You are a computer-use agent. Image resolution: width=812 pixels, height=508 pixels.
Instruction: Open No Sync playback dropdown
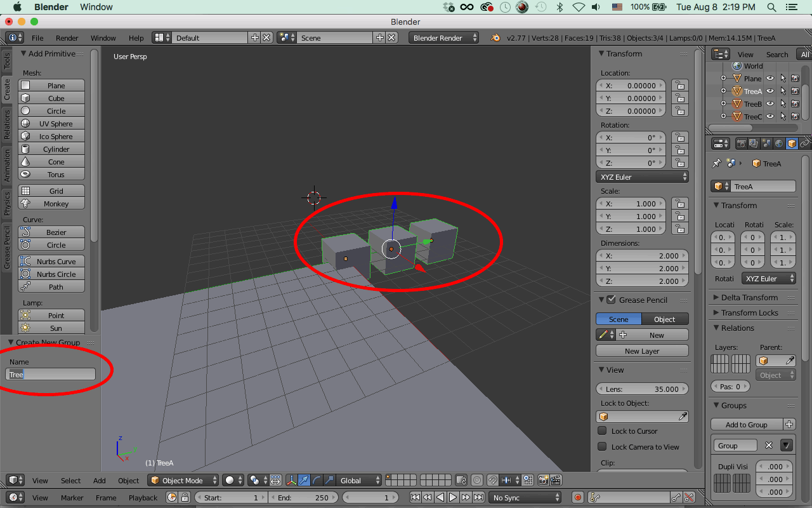click(x=525, y=497)
